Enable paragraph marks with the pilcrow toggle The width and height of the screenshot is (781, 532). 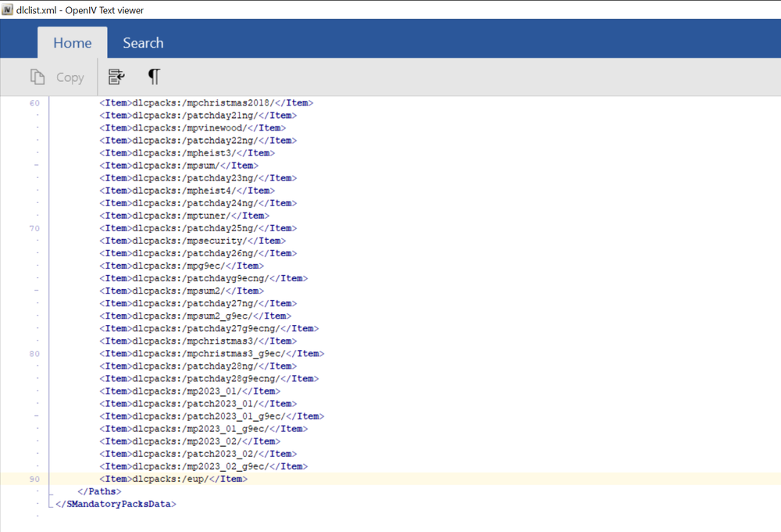pos(153,76)
